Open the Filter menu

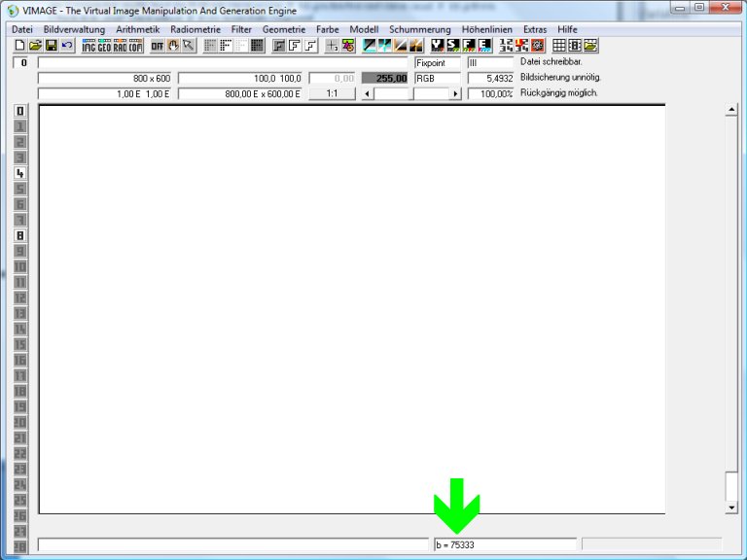tap(241, 29)
